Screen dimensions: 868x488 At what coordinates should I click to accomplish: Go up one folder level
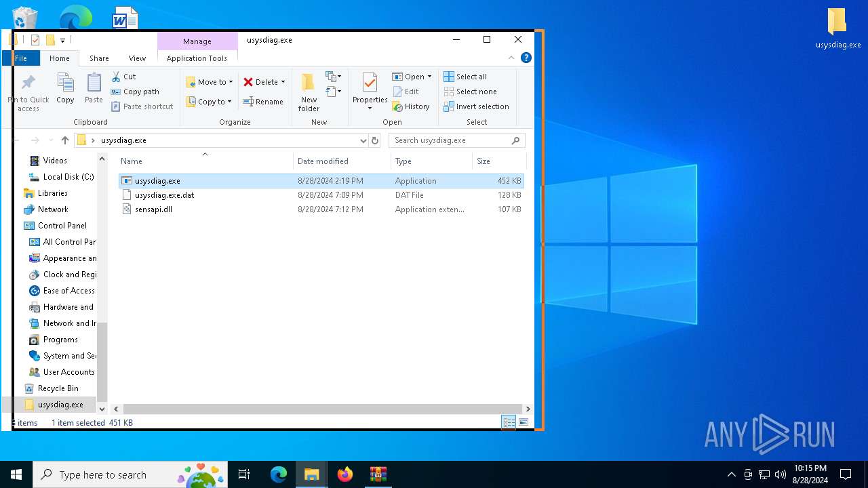(65, 140)
